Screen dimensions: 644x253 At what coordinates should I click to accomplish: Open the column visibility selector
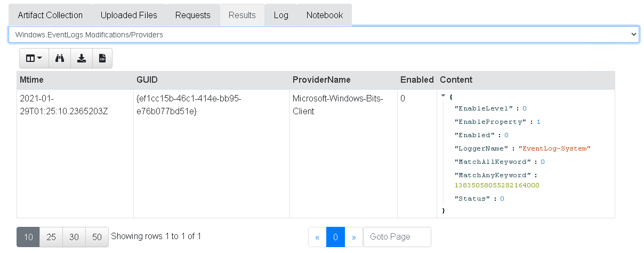tap(34, 58)
